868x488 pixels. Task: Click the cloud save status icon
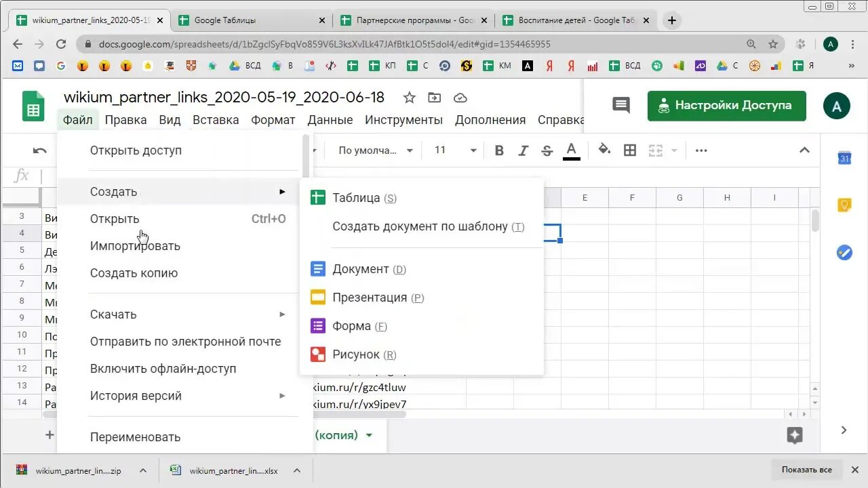pyautogui.click(x=460, y=98)
